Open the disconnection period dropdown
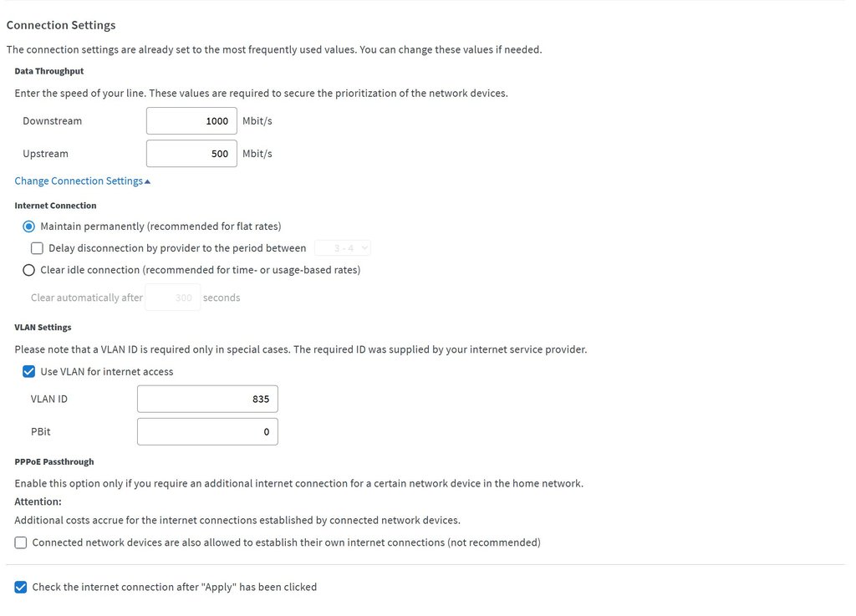This screenshot has height=616, width=856. click(343, 248)
